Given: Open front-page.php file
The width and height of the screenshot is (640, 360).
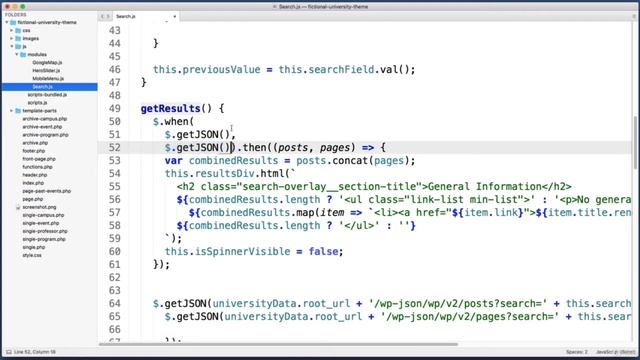Looking at the screenshot, I should [x=39, y=159].
